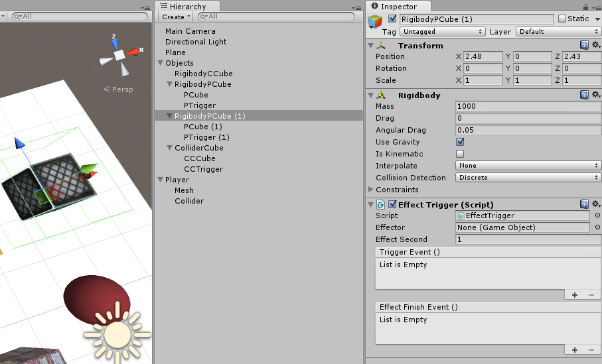This screenshot has height=364, width=602.
Task: Switch to the Hierarchy tab
Action: [x=187, y=7]
